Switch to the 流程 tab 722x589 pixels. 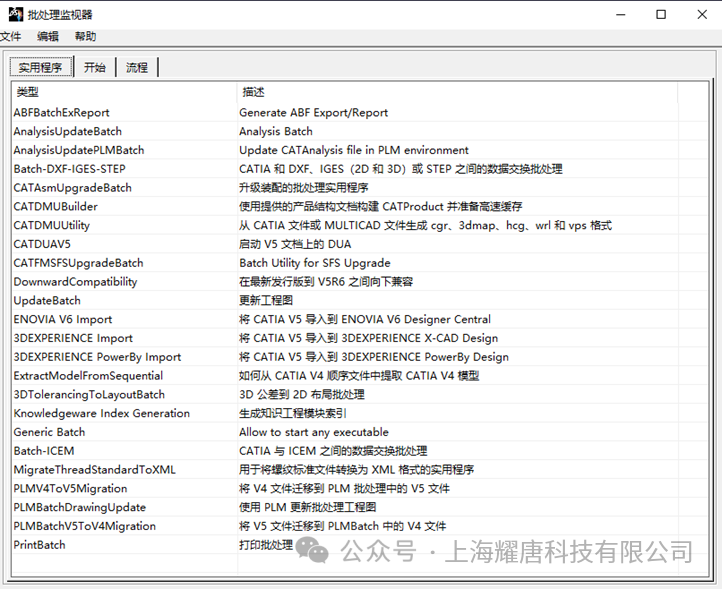(137, 68)
